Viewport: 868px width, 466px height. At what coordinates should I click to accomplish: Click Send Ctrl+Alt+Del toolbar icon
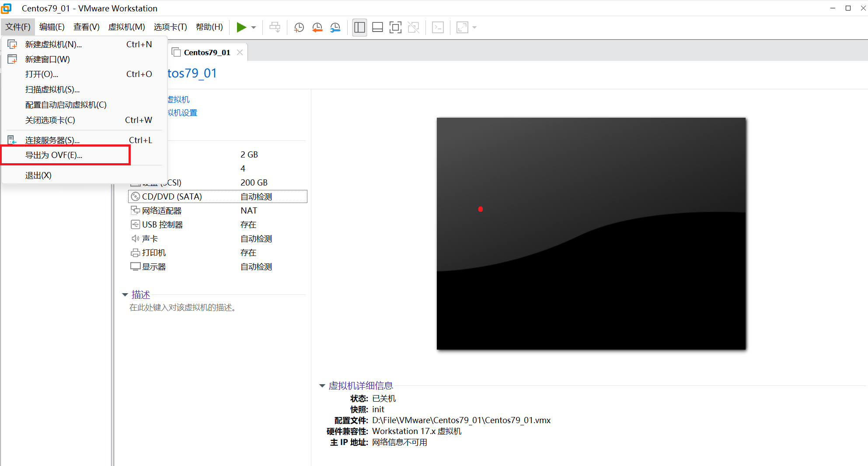(275, 27)
